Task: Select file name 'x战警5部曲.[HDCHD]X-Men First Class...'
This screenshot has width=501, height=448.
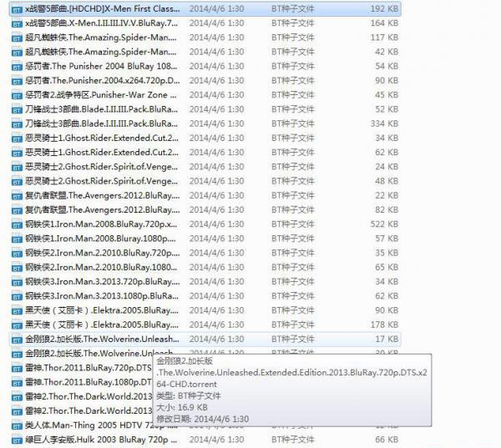Action: pyautogui.click(x=102, y=8)
